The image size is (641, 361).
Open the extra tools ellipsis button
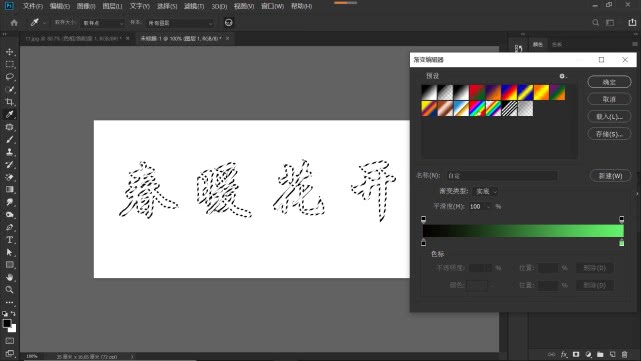click(9, 303)
